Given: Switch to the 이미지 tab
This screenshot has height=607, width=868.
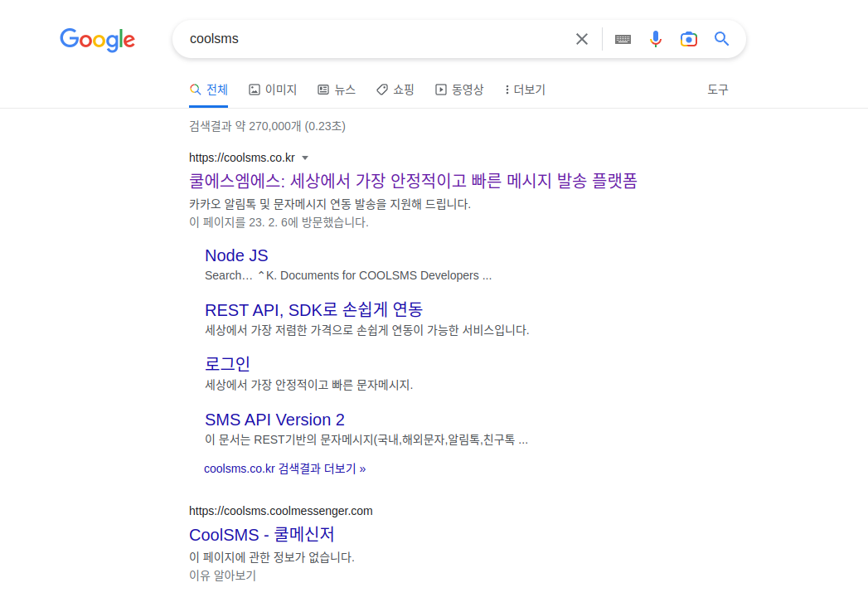Looking at the screenshot, I should click(x=273, y=90).
